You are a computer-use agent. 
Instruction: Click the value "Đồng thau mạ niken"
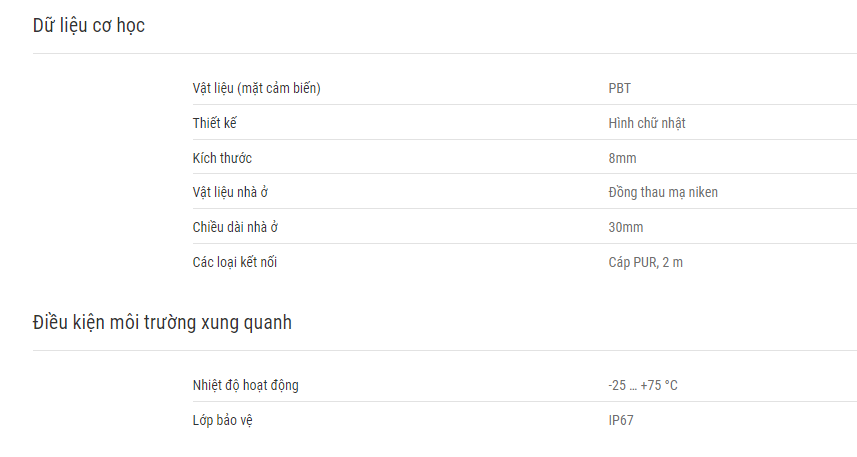coord(663,192)
